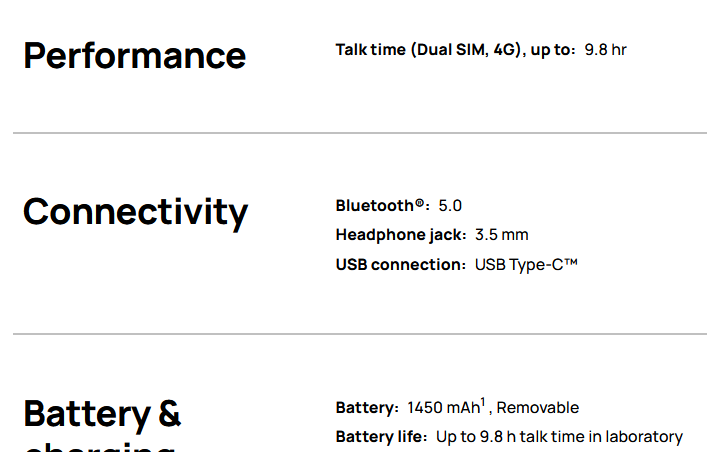The width and height of the screenshot is (707, 452).
Task: Click the divider line below Performance section
Action: pyautogui.click(x=359, y=133)
